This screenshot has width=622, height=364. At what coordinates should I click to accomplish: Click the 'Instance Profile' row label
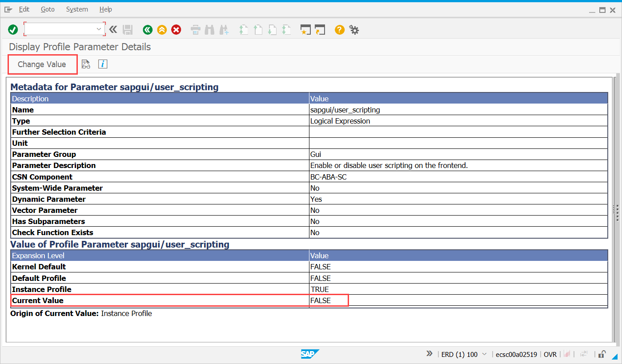coord(42,289)
